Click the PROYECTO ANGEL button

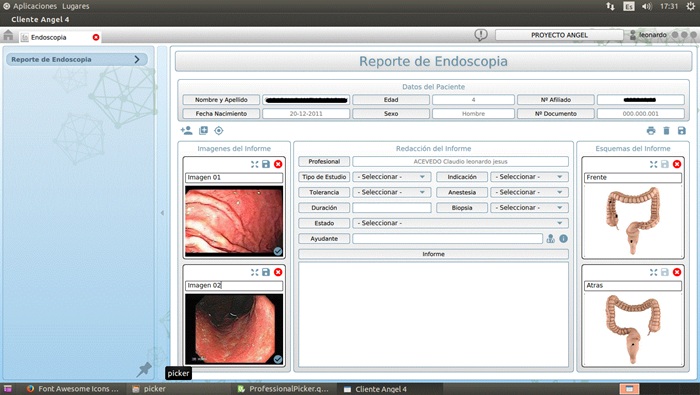[559, 35]
